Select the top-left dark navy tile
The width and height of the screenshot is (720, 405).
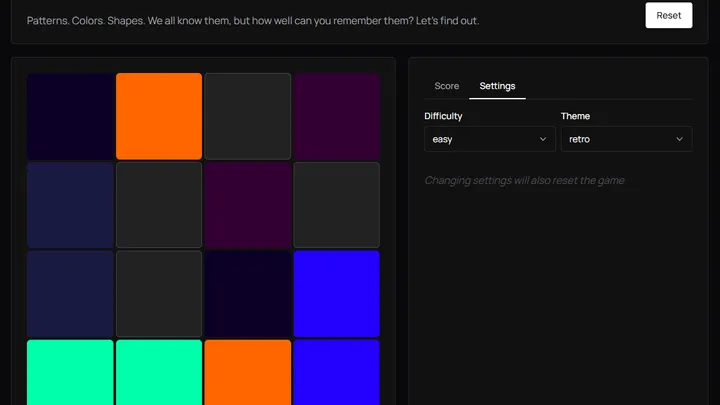click(70, 116)
